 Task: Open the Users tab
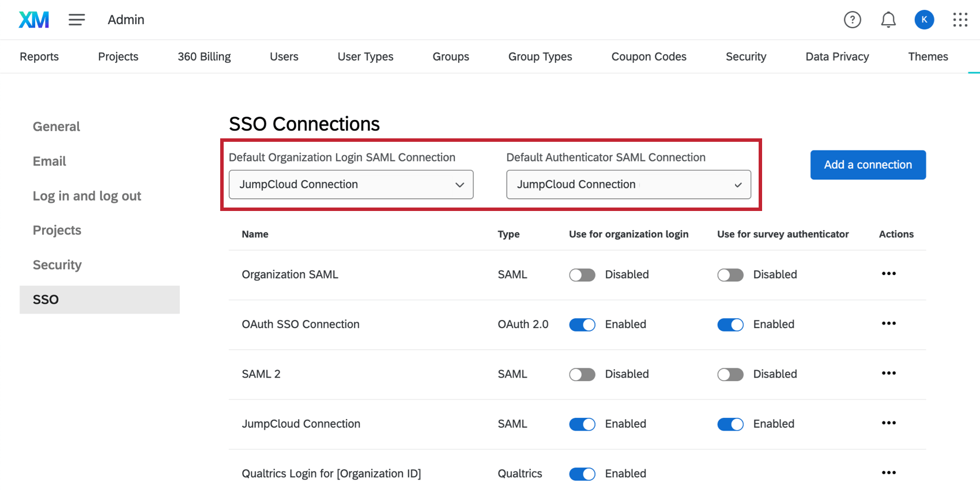tap(284, 56)
